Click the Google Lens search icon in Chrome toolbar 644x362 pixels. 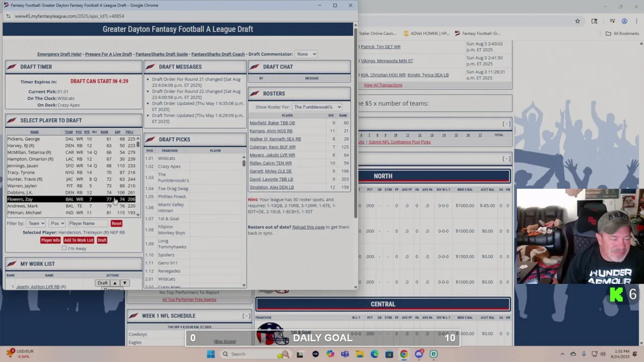[x=594, y=21]
